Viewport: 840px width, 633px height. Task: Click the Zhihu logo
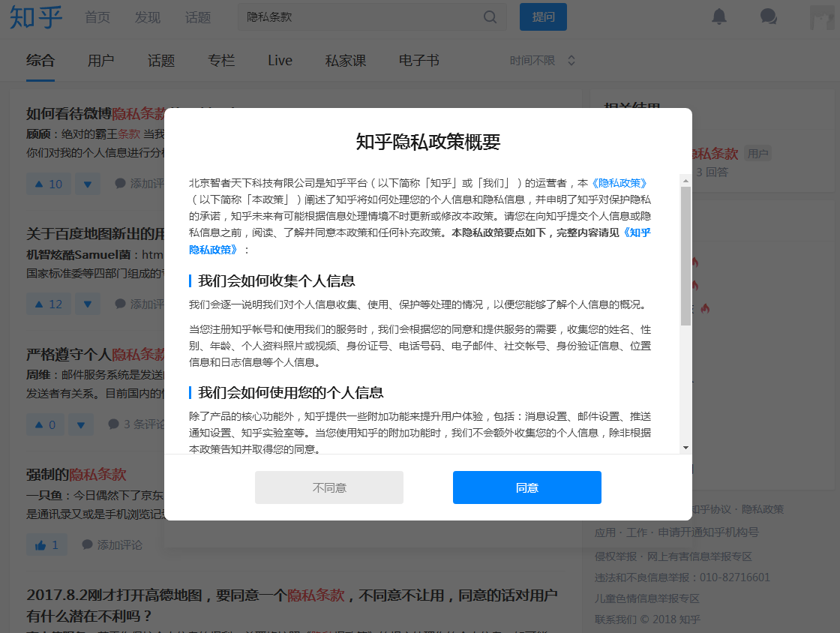pyautogui.click(x=36, y=16)
